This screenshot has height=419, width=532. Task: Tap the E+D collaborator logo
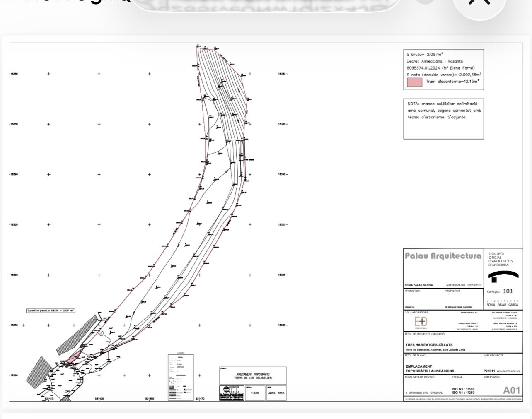click(421, 322)
